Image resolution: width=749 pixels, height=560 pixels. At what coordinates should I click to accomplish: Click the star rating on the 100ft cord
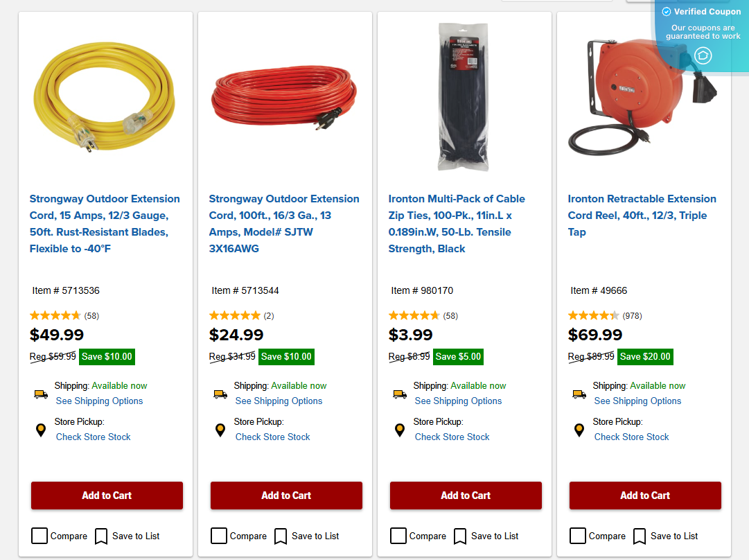pos(234,314)
